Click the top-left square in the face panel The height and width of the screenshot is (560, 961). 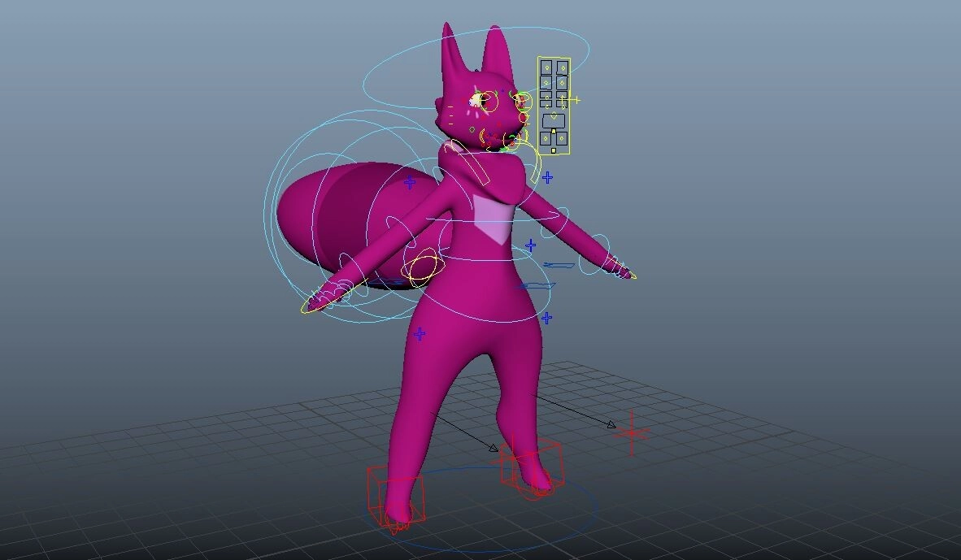(546, 68)
